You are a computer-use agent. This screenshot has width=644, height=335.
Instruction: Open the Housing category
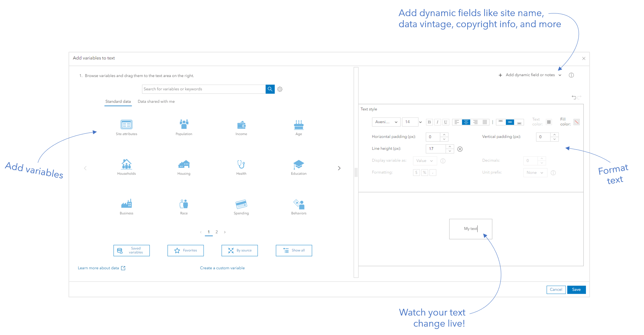point(184,167)
